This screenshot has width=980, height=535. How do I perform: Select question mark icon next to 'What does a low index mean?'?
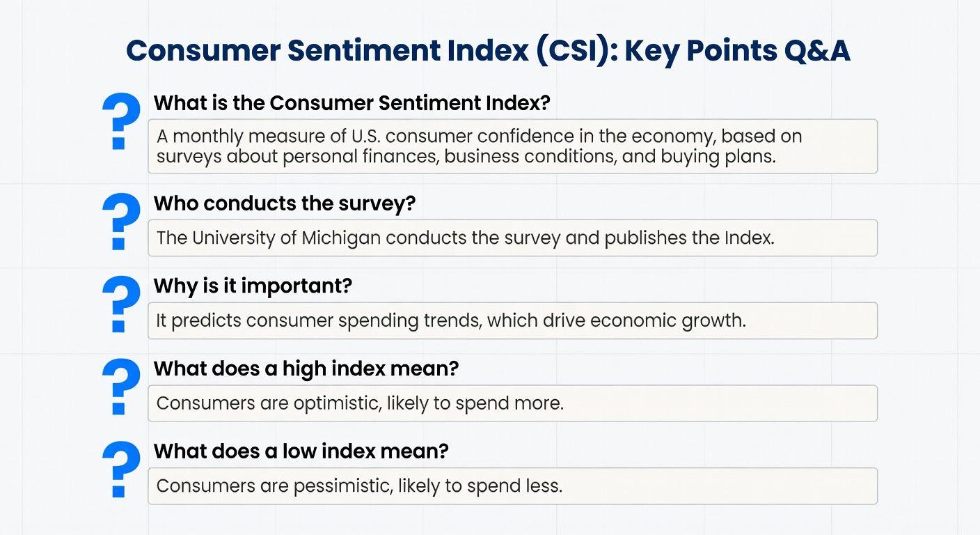click(x=121, y=470)
